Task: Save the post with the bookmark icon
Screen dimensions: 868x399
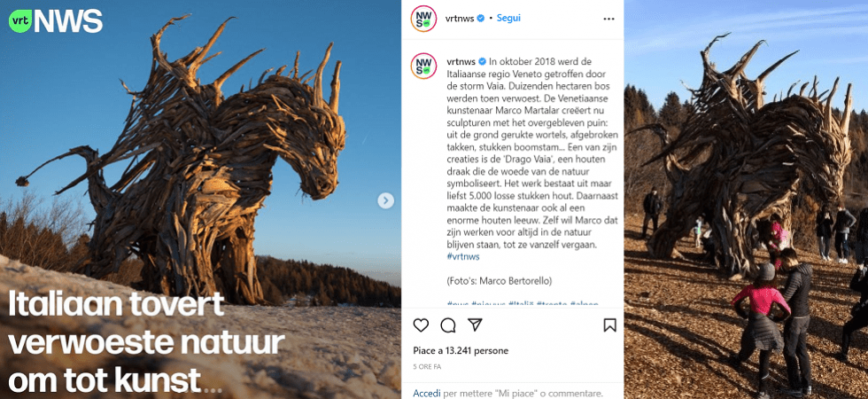Action: (609, 325)
